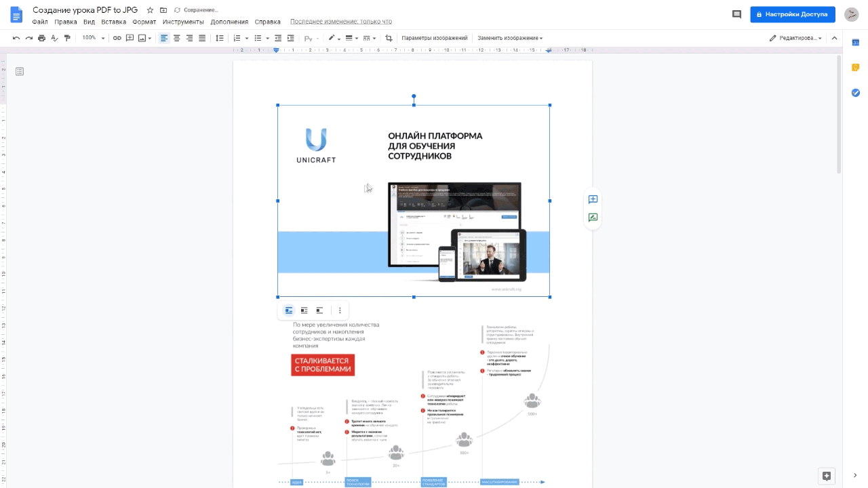
Task: Select the paint format roller icon
Action: point(67,38)
